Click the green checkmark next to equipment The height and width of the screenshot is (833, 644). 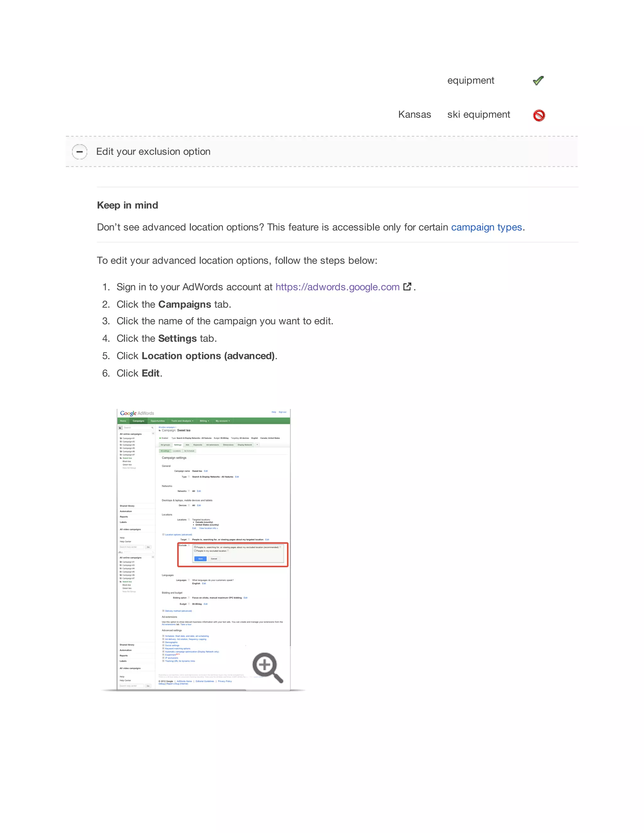click(538, 80)
